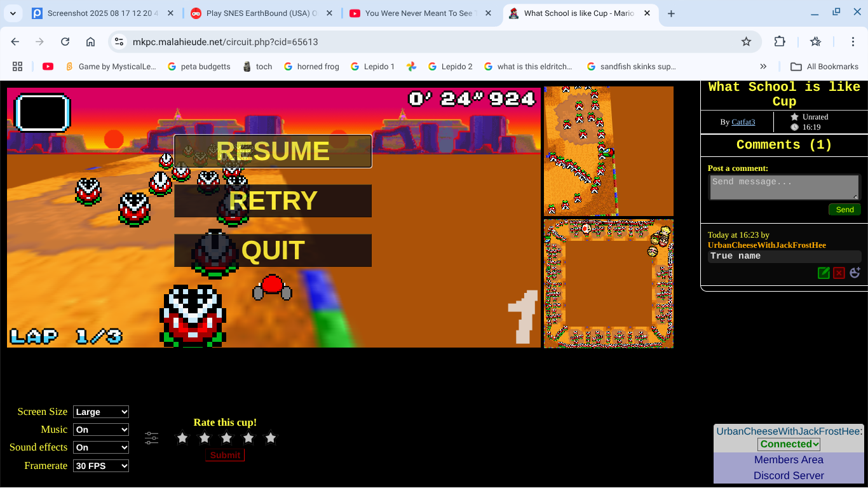This screenshot has width=868, height=488.
Task: Open UrbanCheeseWithJackFrostHee commenter profile link
Action: point(767,245)
